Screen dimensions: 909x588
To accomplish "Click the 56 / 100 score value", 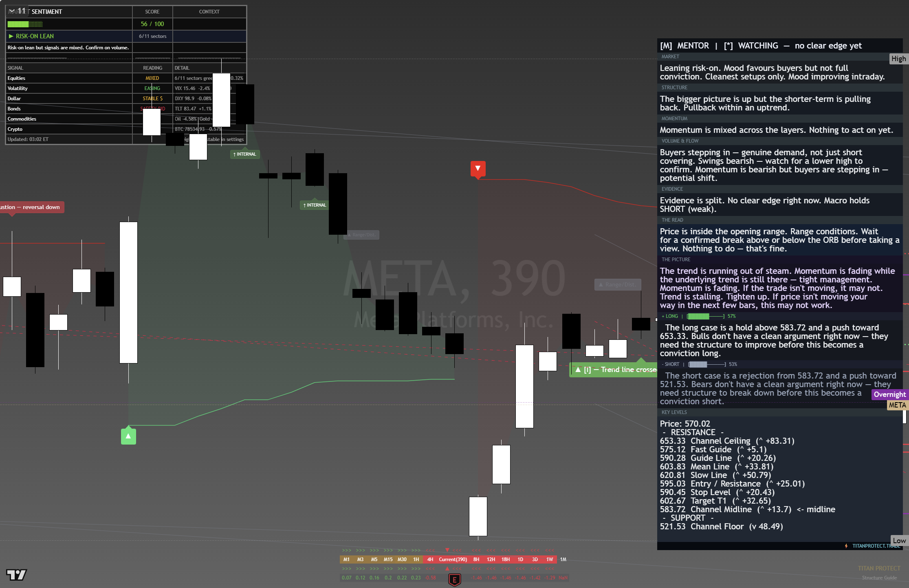I will (x=152, y=24).
